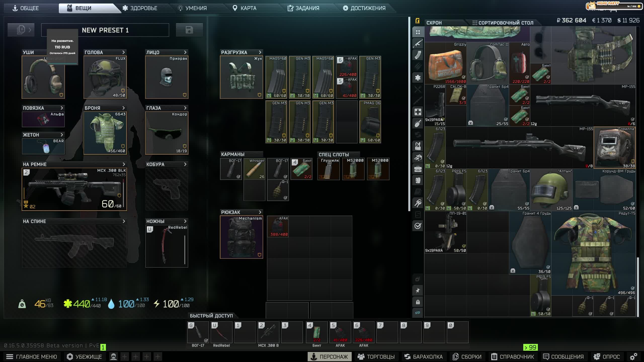Toggle the stash lock icon

point(418,302)
